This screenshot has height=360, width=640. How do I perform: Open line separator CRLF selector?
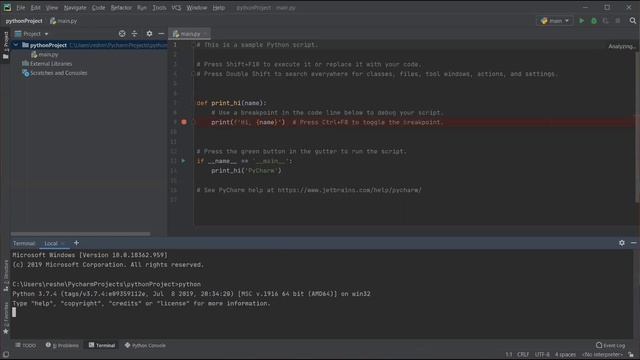point(523,355)
